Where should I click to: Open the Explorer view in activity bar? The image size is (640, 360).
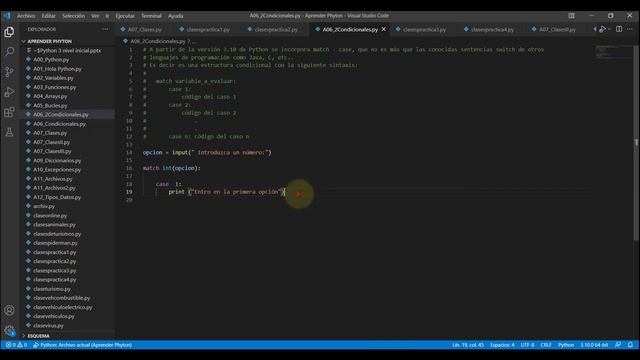click(x=9, y=32)
